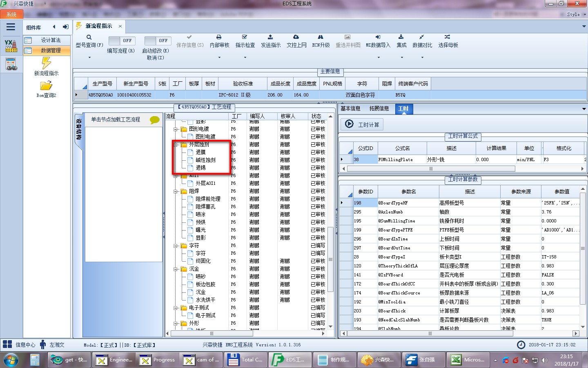Open Progress in the Windows taskbar
The image size is (588, 368).
(x=157, y=360)
